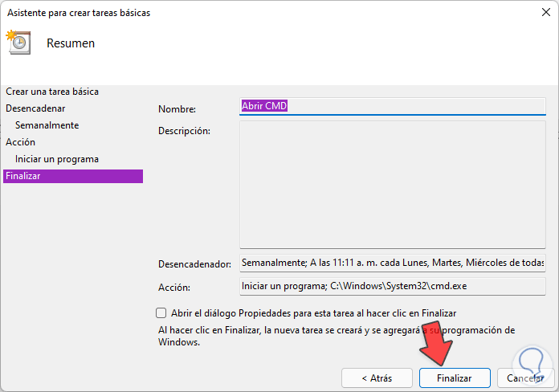The width and height of the screenshot is (559, 392).
Task: Open the Semanalmente step
Action: (x=47, y=125)
